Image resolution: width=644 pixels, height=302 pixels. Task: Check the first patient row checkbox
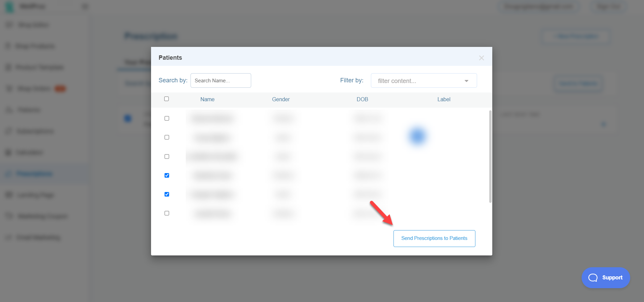(167, 118)
